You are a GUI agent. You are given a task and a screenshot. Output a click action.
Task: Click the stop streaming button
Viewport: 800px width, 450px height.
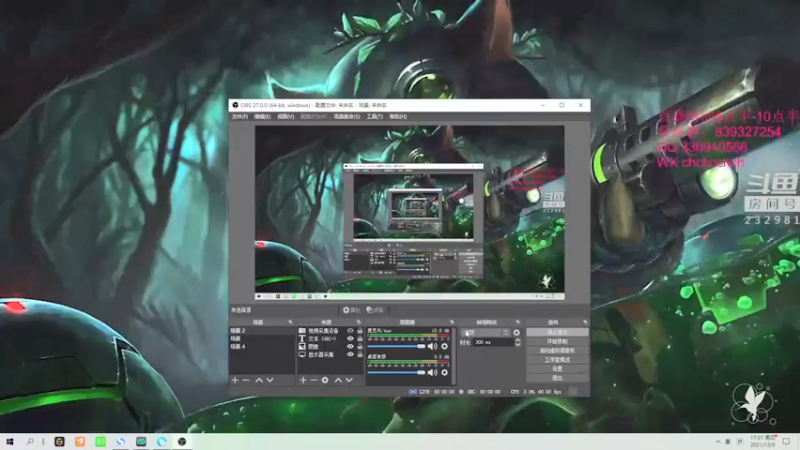coord(557,332)
